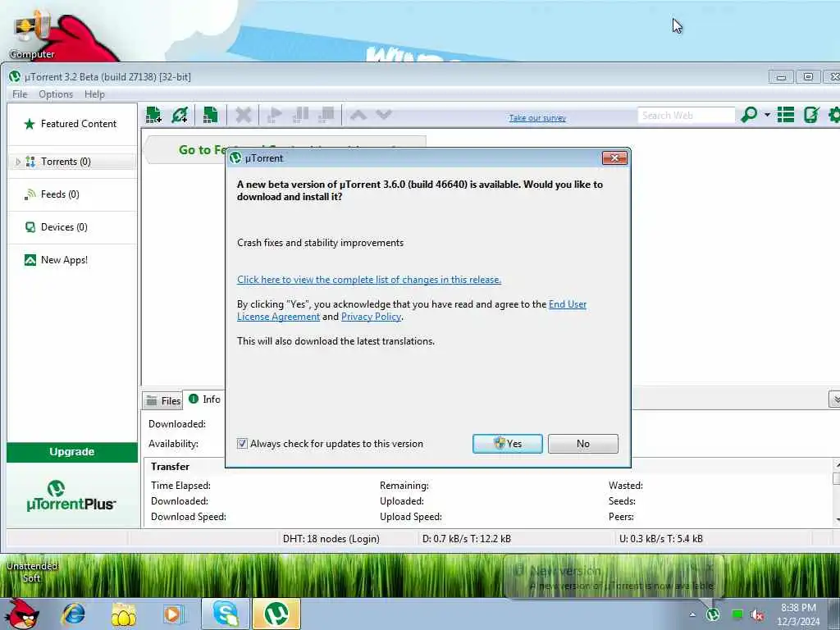Open complete list of changes link
The image size is (840, 630).
point(369,280)
